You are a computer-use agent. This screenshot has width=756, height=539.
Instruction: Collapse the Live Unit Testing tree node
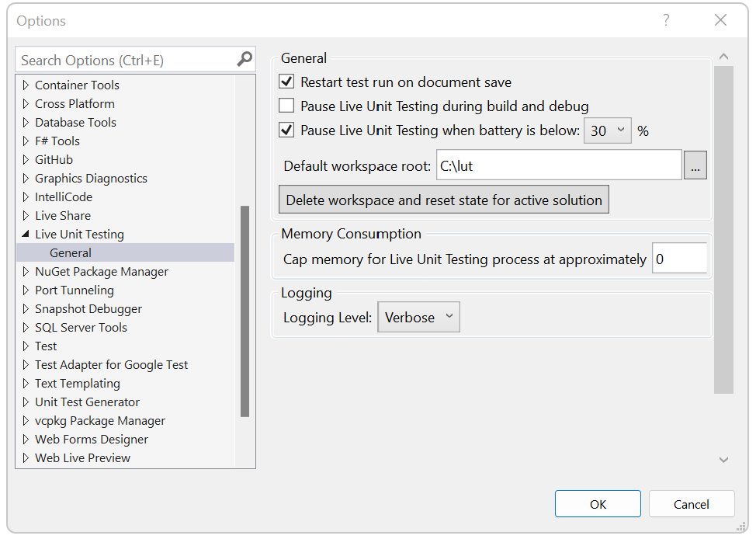click(x=26, y=234)
